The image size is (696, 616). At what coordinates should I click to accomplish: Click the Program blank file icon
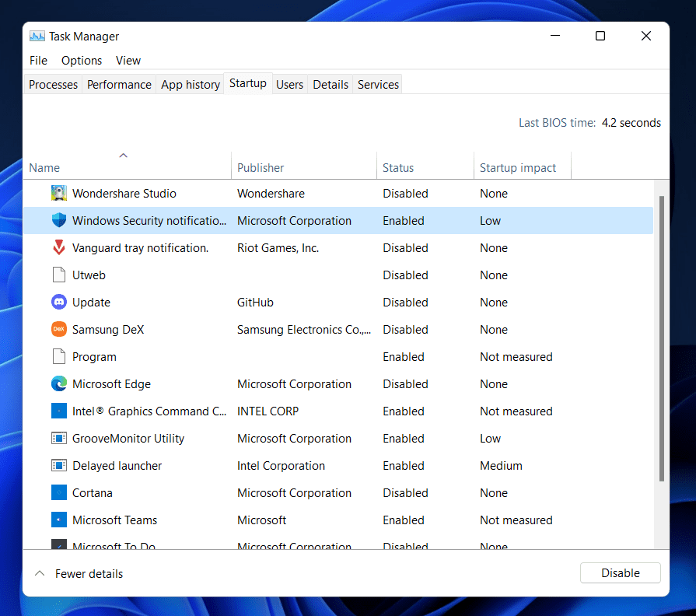(x=58, y=356)
